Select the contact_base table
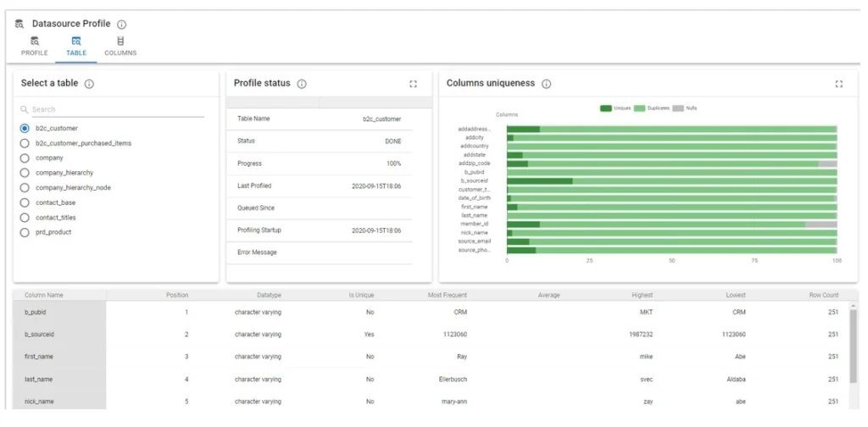The image size is (868, 427). tap(25, 202)
